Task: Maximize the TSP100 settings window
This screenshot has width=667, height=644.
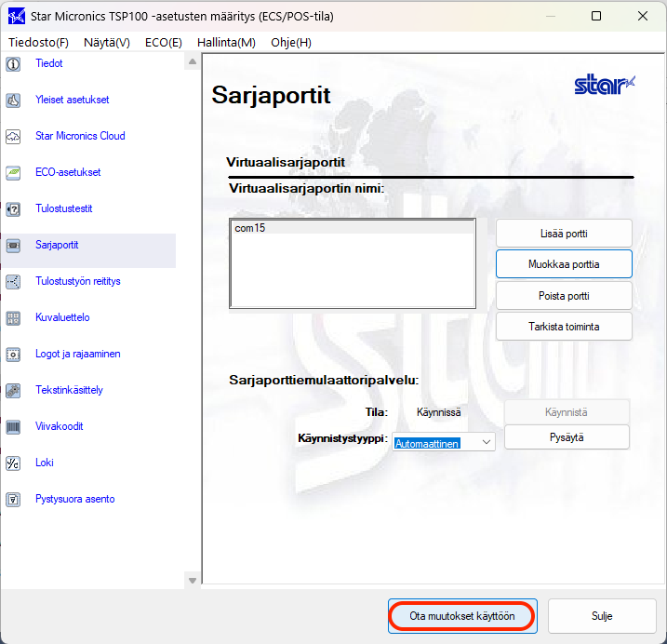Action: 596,16
